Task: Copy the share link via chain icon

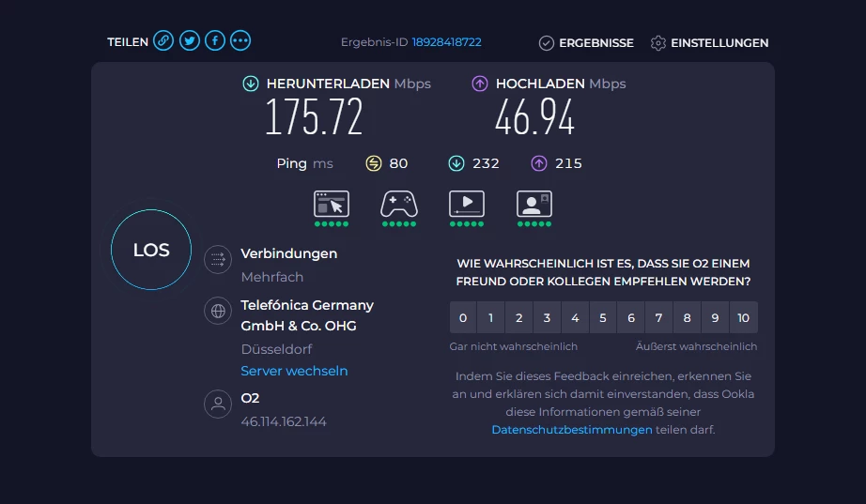Action: (163, 41)
